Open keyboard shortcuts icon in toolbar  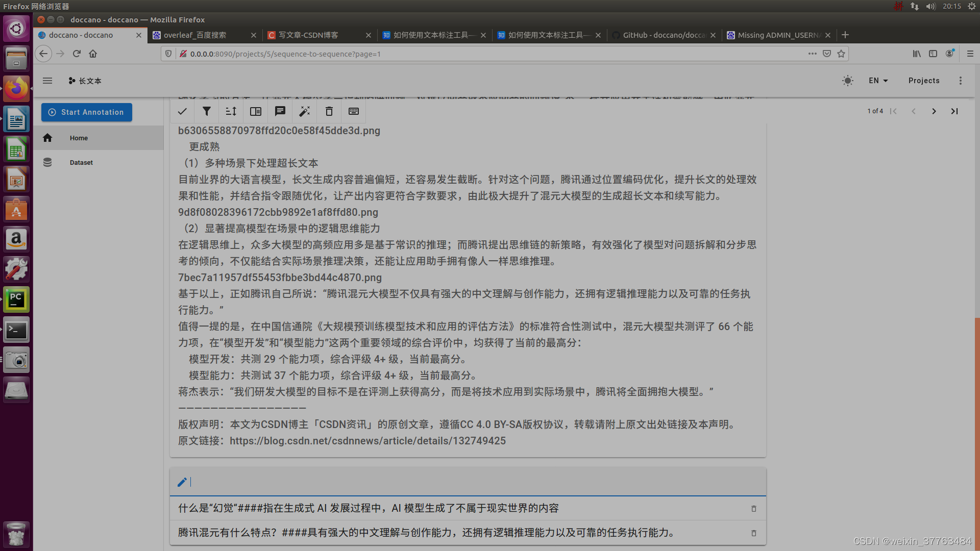[x=354, y=111]
